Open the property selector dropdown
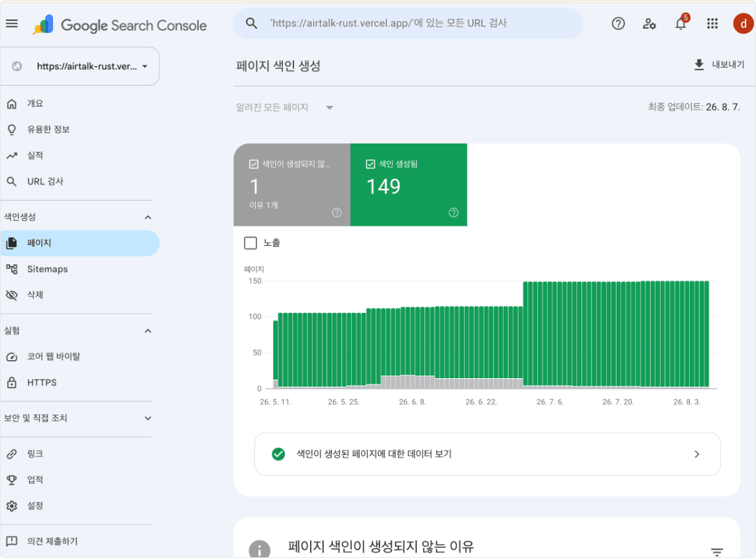The image size is (756, 558). coord(79,66)
